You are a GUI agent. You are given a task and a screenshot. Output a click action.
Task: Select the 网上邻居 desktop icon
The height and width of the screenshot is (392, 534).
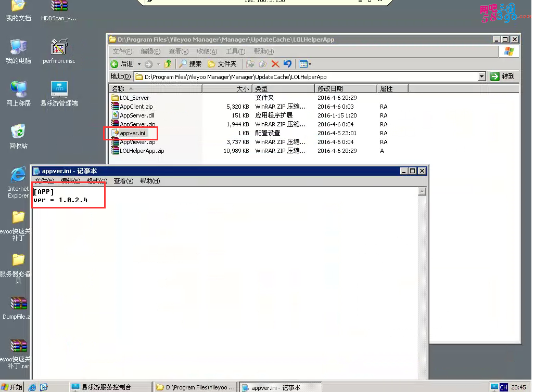[x=18, y=94]
